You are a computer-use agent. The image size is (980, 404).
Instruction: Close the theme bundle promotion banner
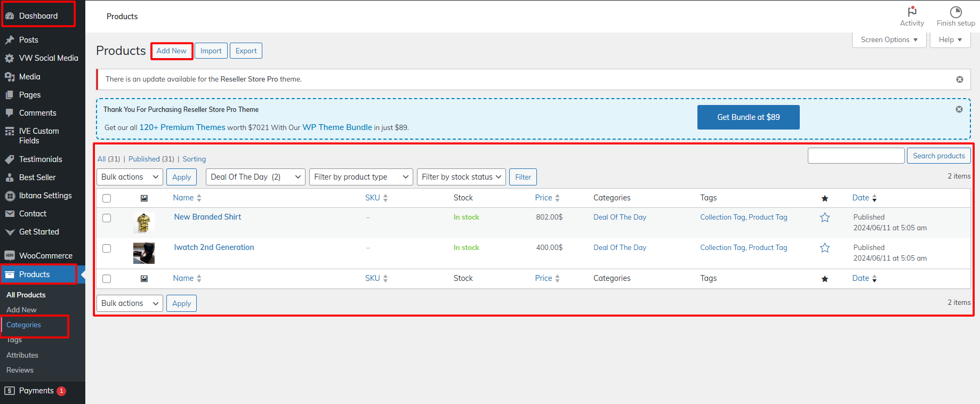click(959, 109)
